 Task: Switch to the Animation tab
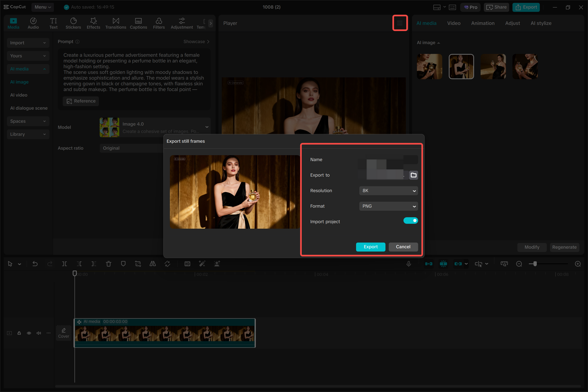[482, 23]
